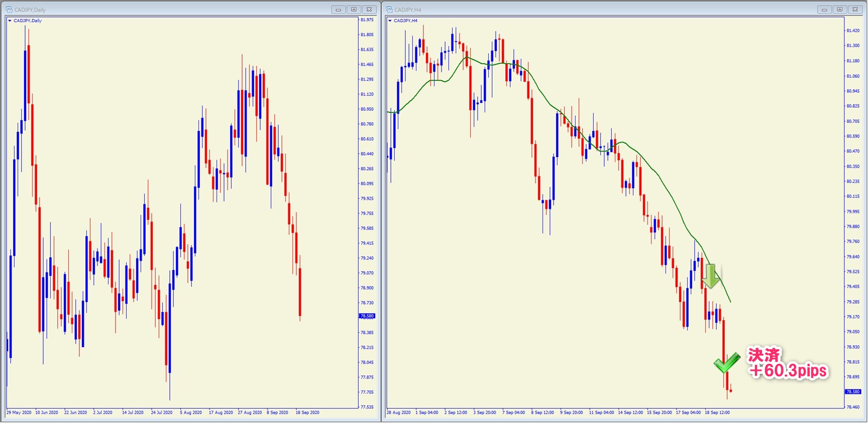Click the 81.420 price level on the H4 axis
Image resolution: width=868 pixels, height=423 pixels.
(853, 31)
